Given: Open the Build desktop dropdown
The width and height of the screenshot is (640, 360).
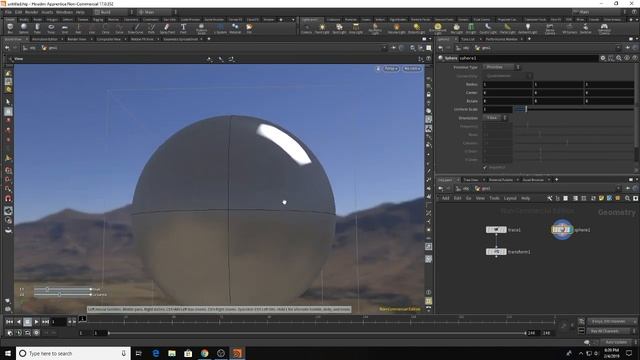Looking at the screenshot, I should coord(113,12).
